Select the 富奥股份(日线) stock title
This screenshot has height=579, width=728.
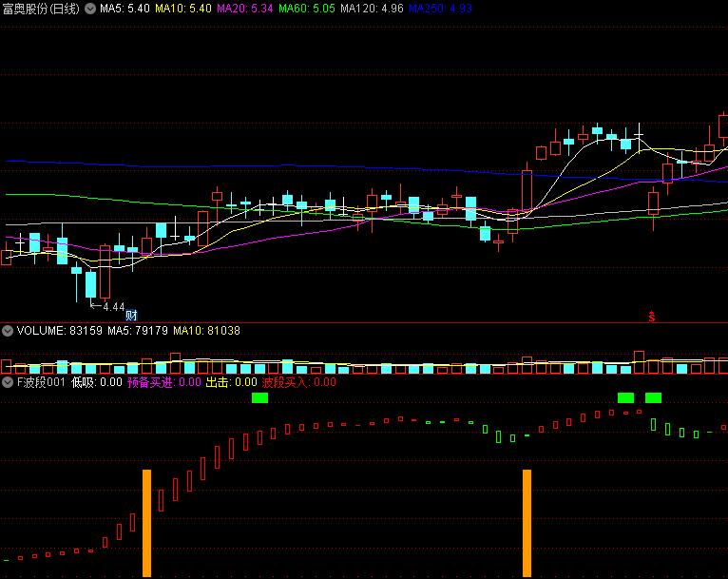coord(41,9)
